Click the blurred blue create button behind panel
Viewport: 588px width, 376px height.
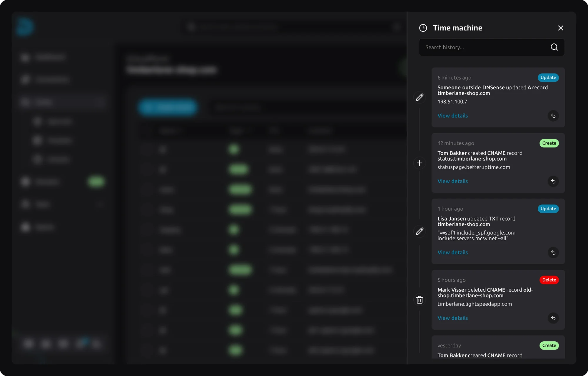pyautogui.click(x=168, y=107)
